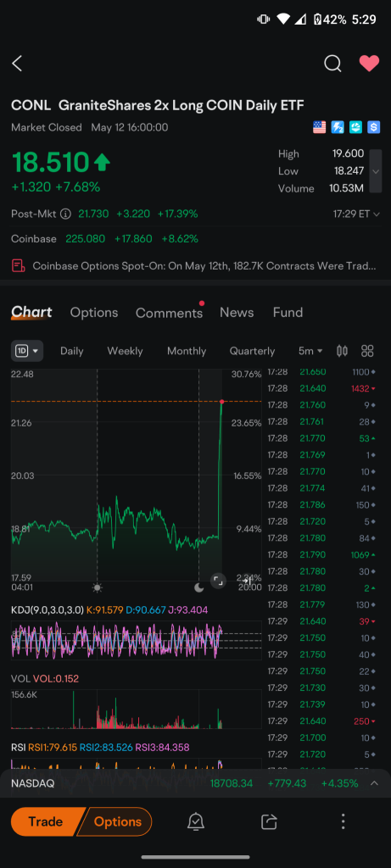Tap the blue dollar sign badge

pos(374,127)
